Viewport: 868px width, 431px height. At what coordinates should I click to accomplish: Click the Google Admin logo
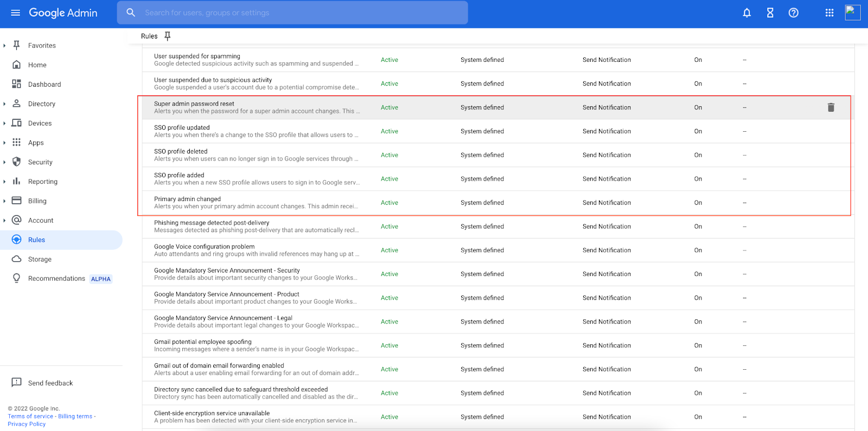(63, 12)
